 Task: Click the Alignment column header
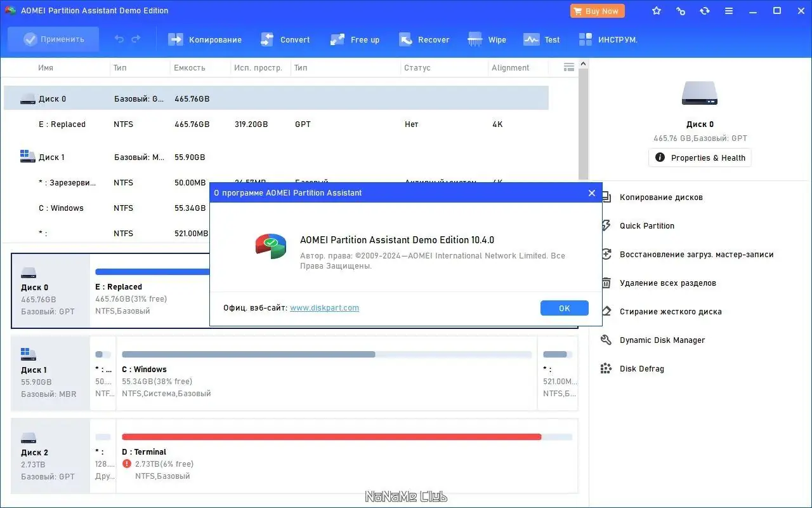tap(510, 68)
